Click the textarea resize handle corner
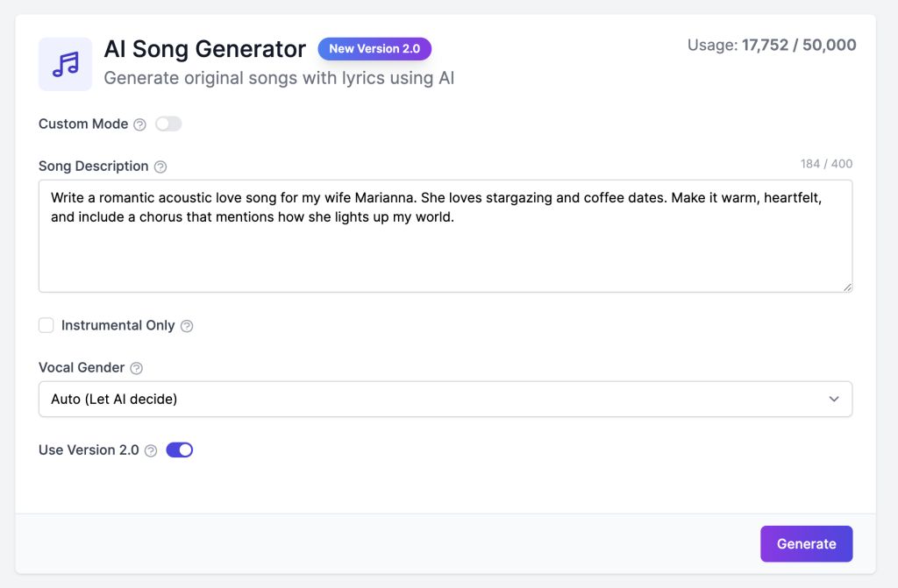 point(847,287)
